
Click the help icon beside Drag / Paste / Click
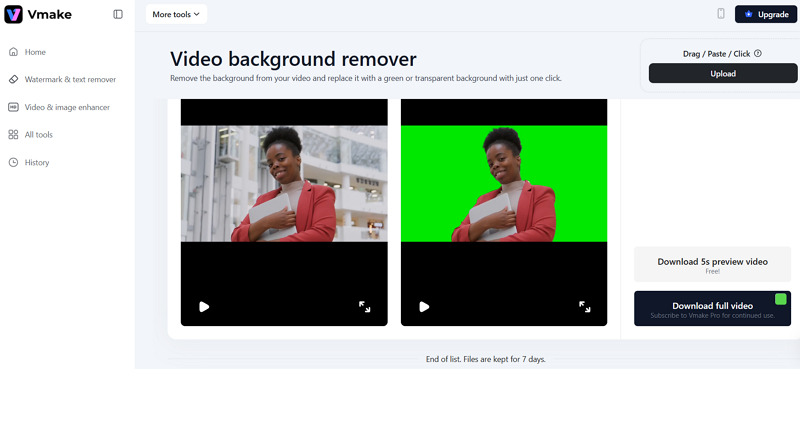point(758,54)
